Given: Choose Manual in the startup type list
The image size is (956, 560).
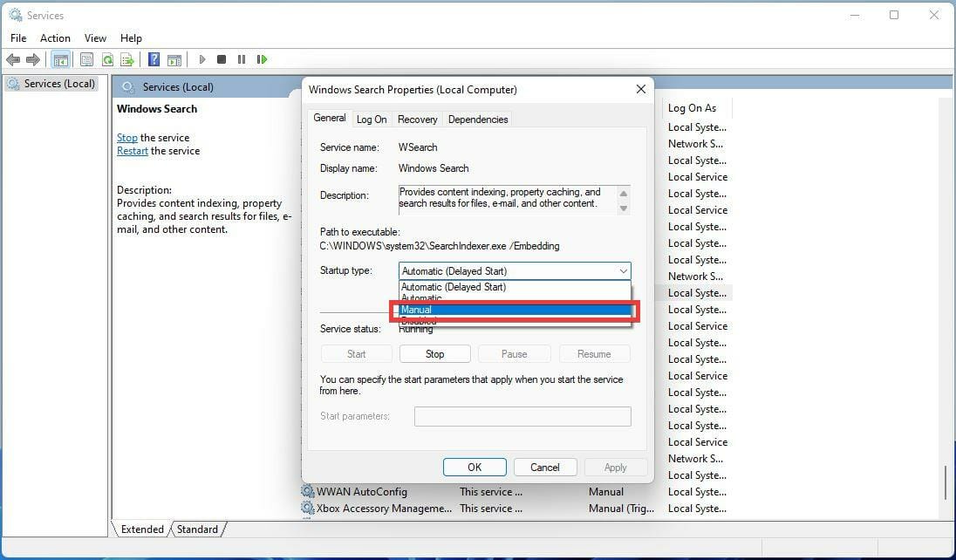Looking at the screenshot, I should coord(515,310).
